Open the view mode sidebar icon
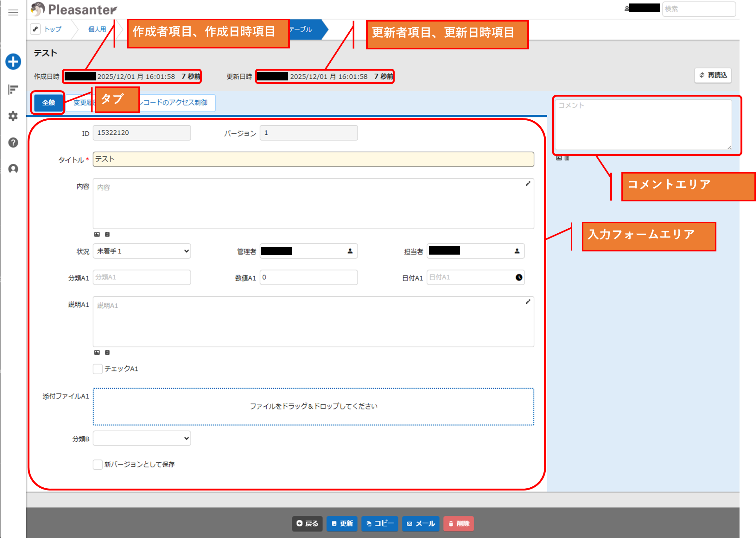756x538 pixels. click(x=13, y=89)
